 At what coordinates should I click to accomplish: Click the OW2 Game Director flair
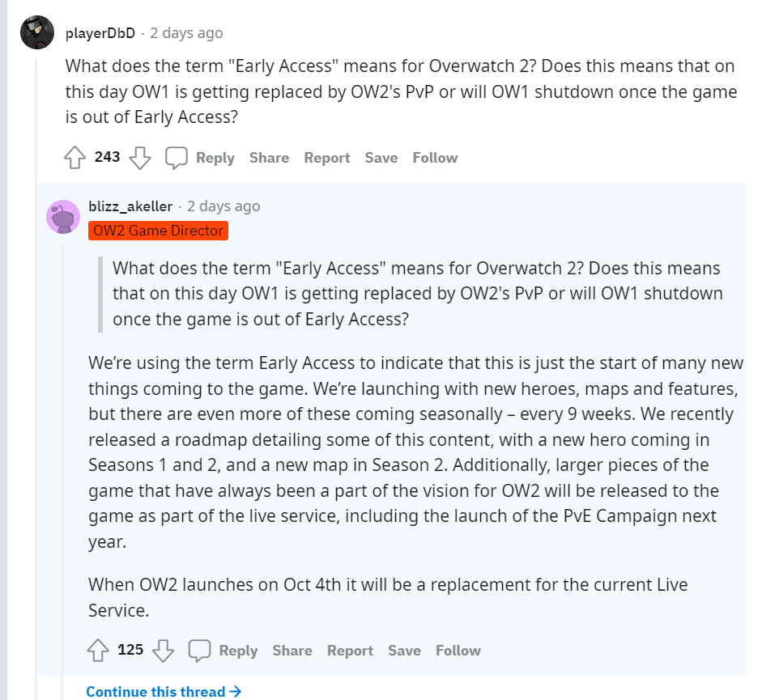[x=158, y=231]
